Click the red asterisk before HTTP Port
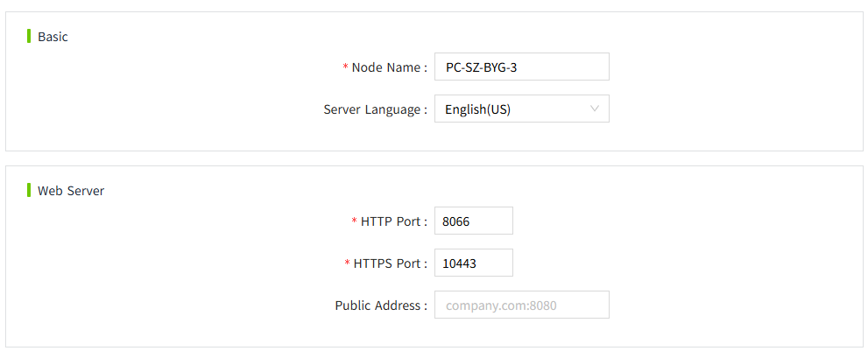The height and width of the screenshot is (351, 868). (x=354, y=222)
